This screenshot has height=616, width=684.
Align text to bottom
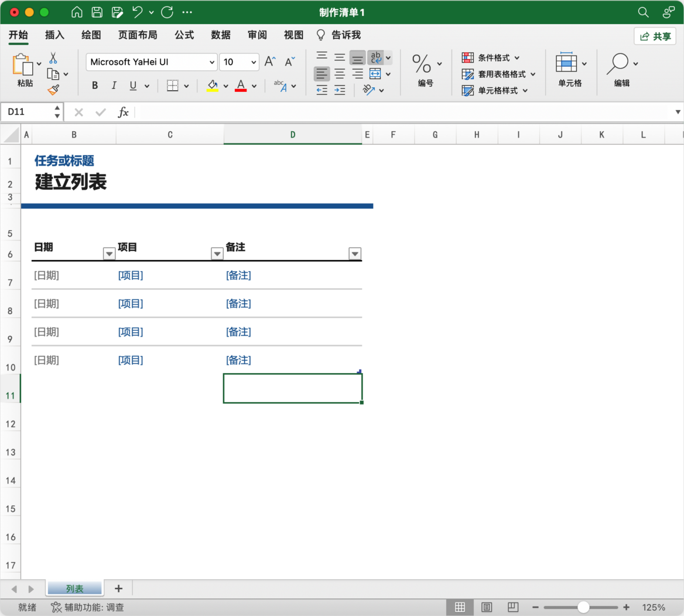(357, 57)
